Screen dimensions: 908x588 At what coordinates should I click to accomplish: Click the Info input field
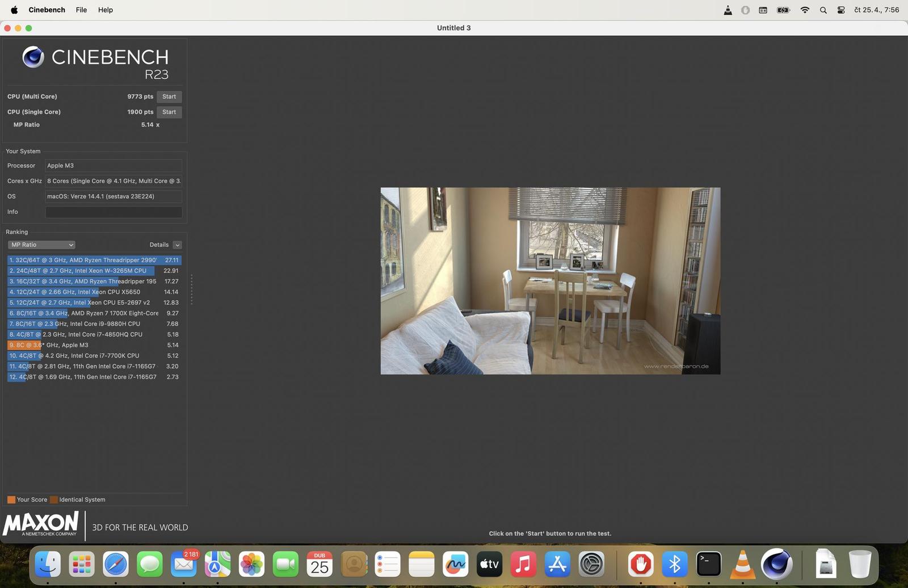pyautogui.click(x=113, y=212)
